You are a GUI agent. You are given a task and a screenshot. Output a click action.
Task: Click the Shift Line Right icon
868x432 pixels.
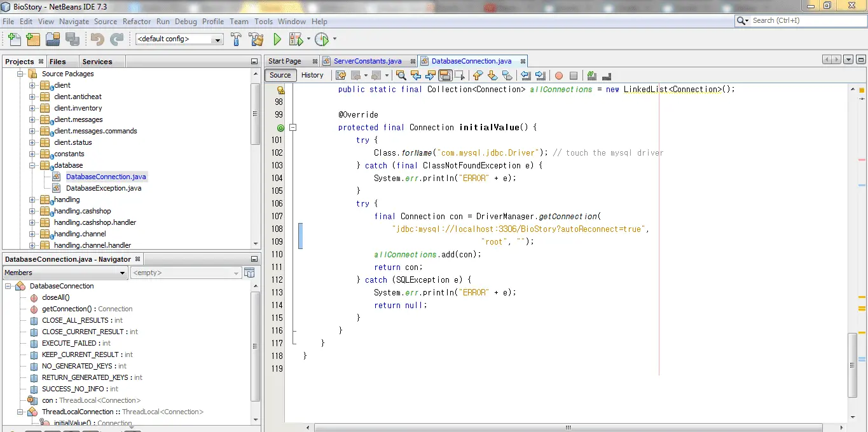point(540,76)
